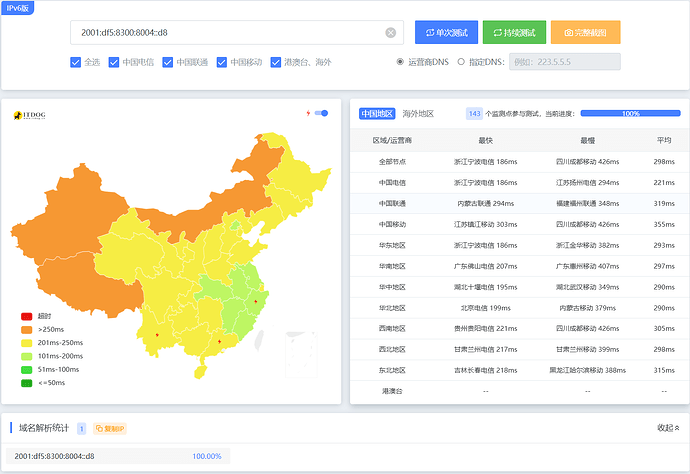
Task: Uncheck the 中国联通 checkbox
Action: (x=168, y=62)
